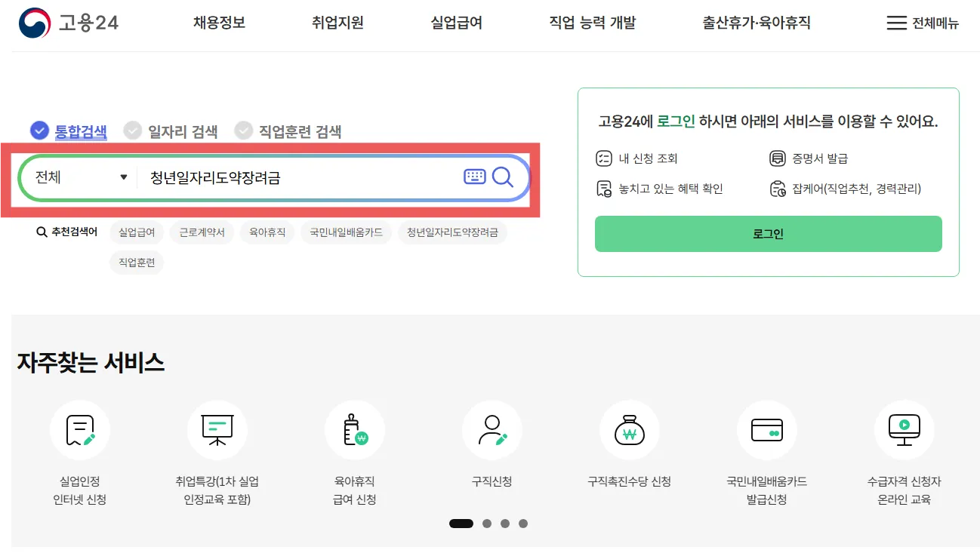This screenshot has width=980, height=556.
Task: Open 잡케어(직업추천, 경력관리) via its icon
Action: [x=778, y=189]
